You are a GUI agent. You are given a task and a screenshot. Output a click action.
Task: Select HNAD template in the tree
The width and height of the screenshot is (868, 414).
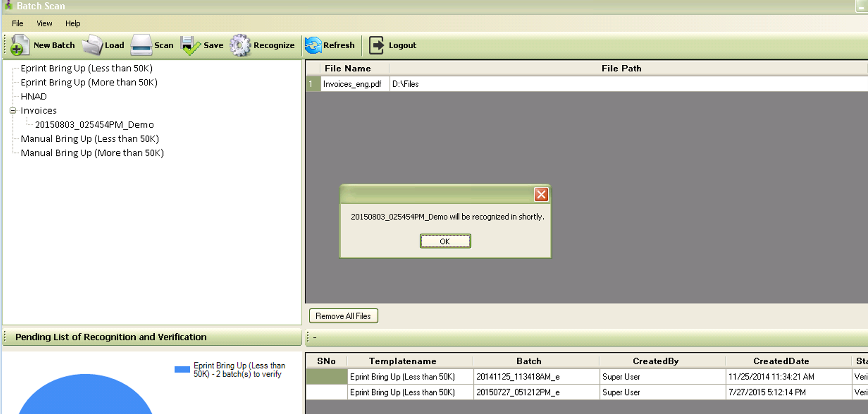(x=34, y=96)
